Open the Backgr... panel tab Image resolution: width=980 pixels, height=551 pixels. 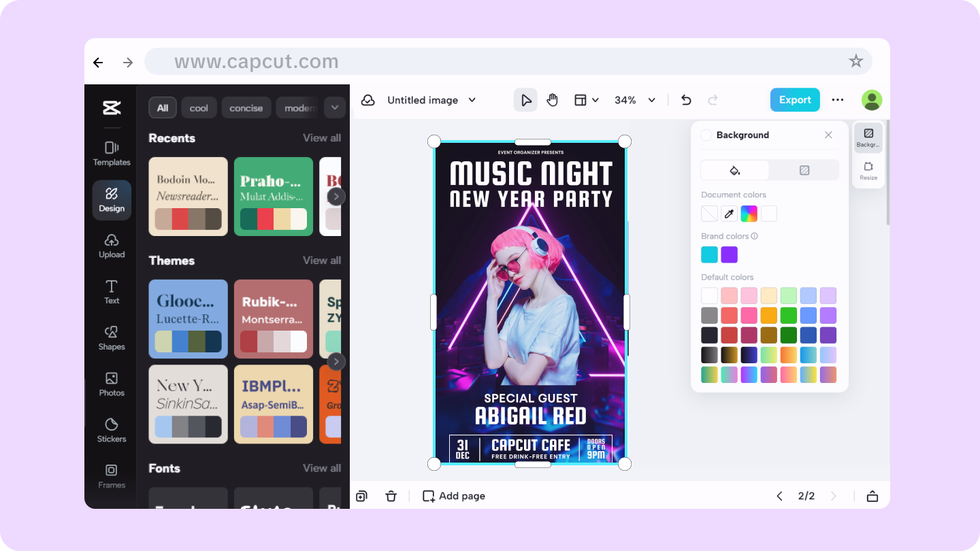coord(868,139)
